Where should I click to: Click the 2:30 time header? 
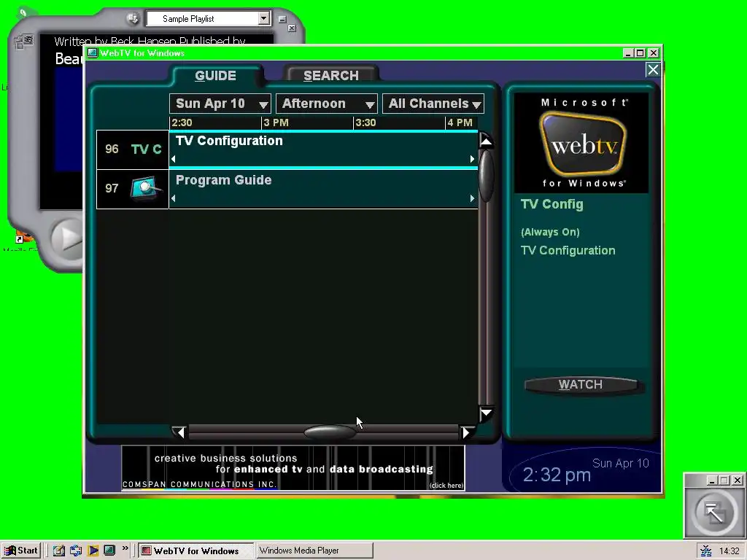click(x=182, y=122)
